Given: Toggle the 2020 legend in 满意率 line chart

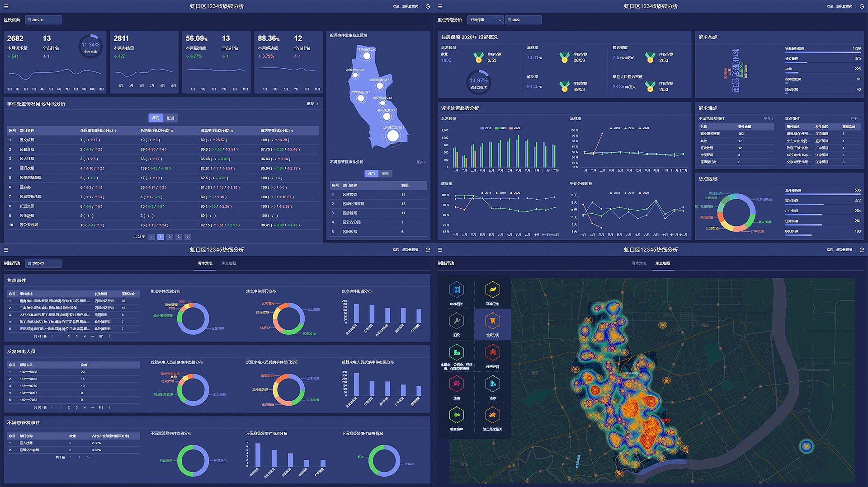Looking at the screenshot, I should point(643,128).
